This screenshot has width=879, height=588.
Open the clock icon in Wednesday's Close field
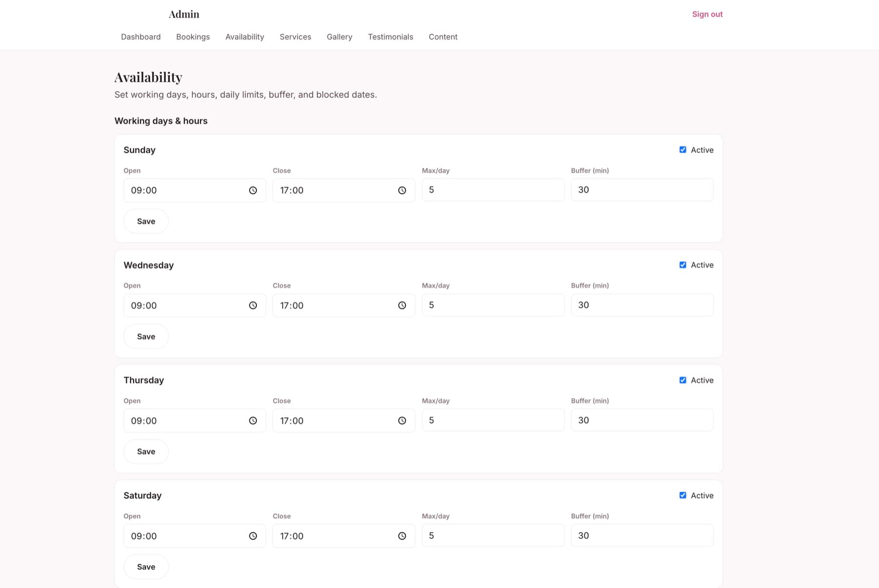pyautogui.click(x=402, y=305)
